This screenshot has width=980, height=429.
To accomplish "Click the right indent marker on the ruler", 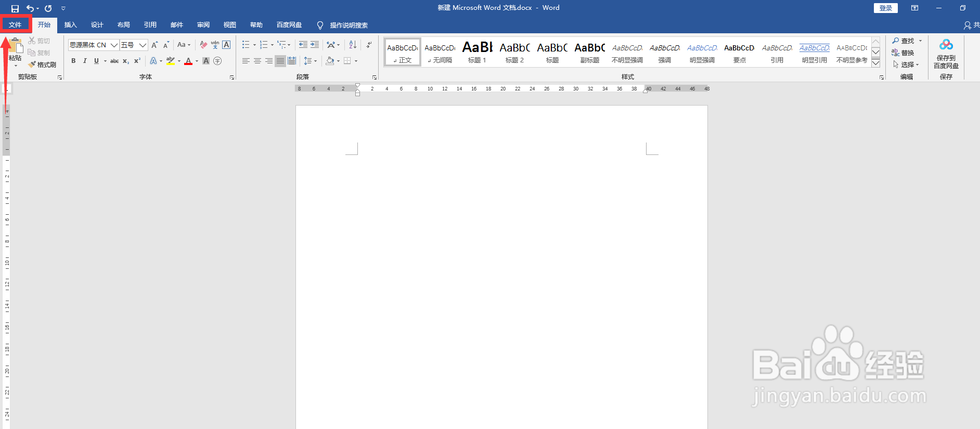I will [x=646, y=90].
